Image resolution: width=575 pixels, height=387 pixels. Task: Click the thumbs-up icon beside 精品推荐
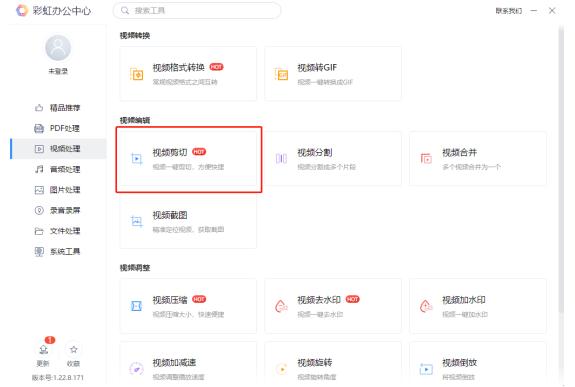pyautogui.click(x=39, y=108)
